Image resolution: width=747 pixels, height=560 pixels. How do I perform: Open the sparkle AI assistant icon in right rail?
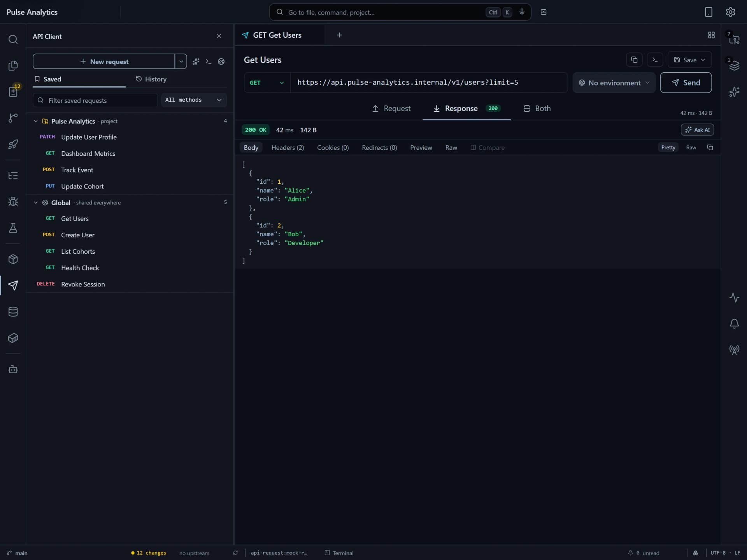tap(734, 92)
